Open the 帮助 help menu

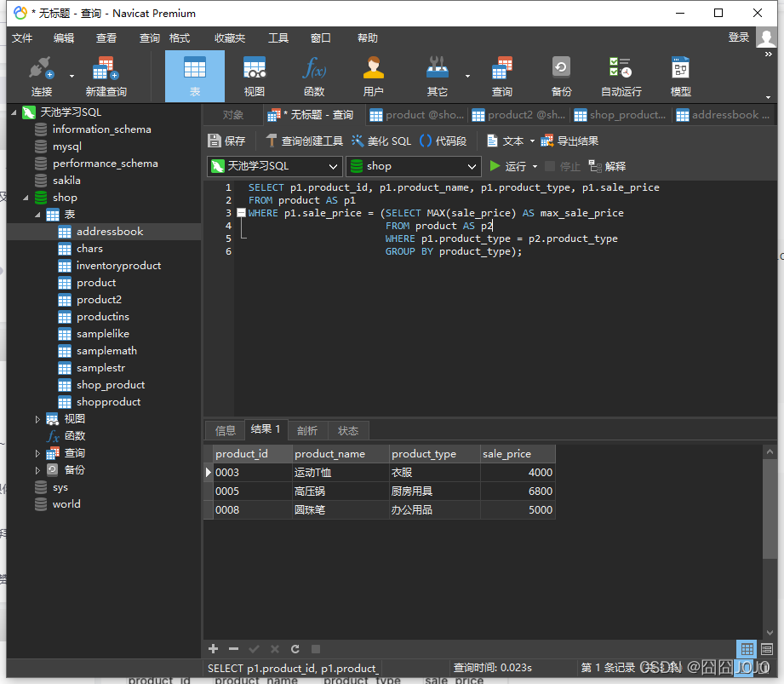pyautogui.click(x=368, y=38)
